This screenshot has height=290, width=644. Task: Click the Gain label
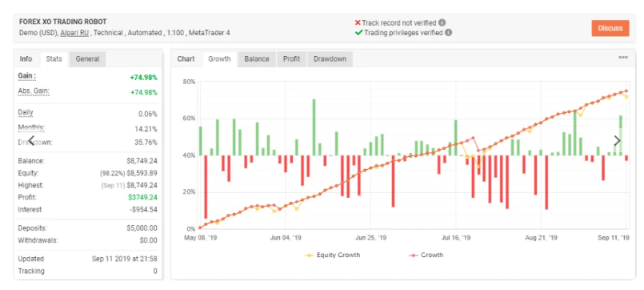26,76
